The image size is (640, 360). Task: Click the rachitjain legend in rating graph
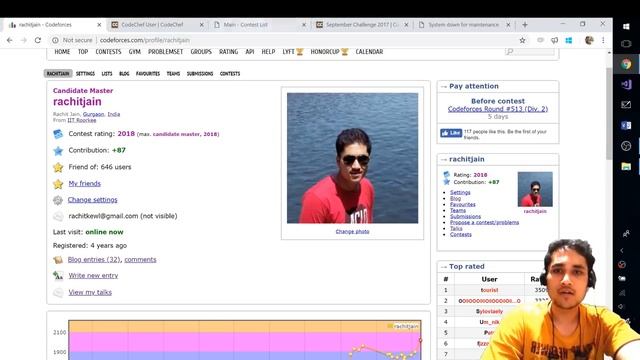tap(402, 326)
